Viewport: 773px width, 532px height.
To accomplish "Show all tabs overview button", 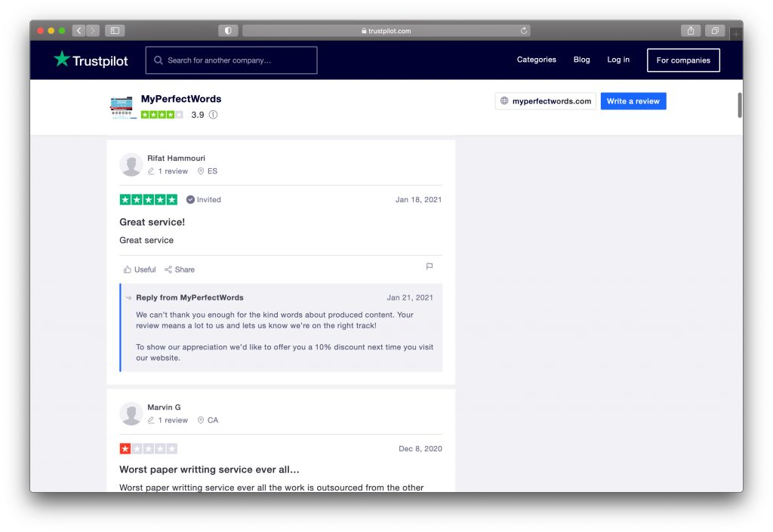I will 715,30.
